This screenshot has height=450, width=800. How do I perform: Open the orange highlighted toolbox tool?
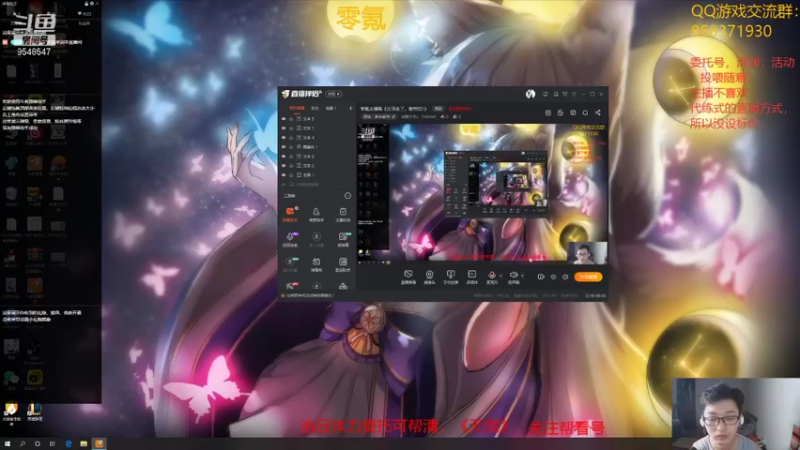point(290,214)
